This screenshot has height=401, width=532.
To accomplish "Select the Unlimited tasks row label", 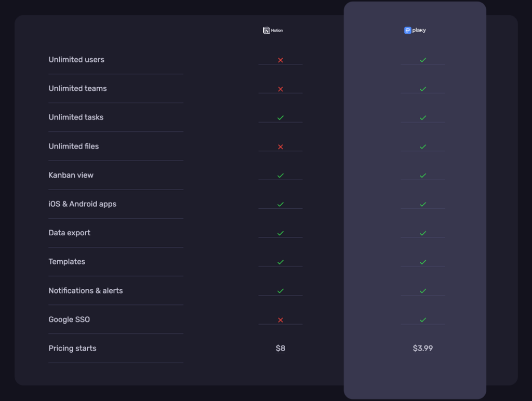I will pyautogui.click(x=76, y=117).
